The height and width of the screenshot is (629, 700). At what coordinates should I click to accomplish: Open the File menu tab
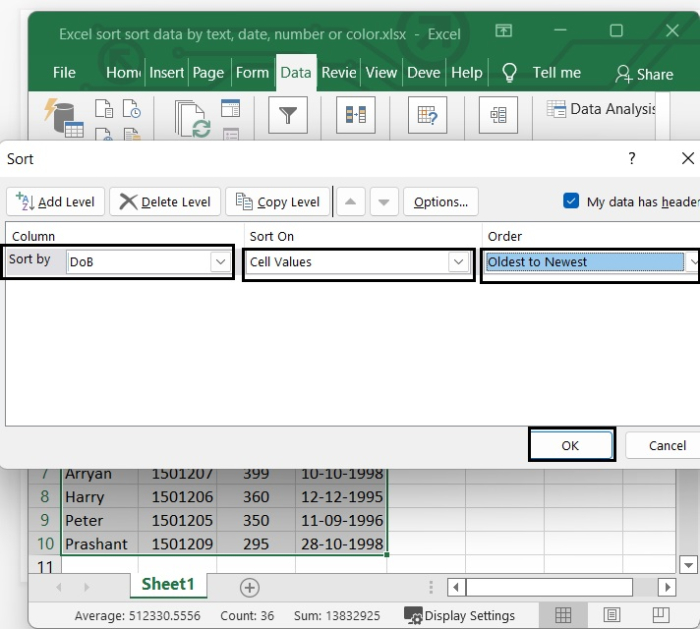click(x=64, y=72)
